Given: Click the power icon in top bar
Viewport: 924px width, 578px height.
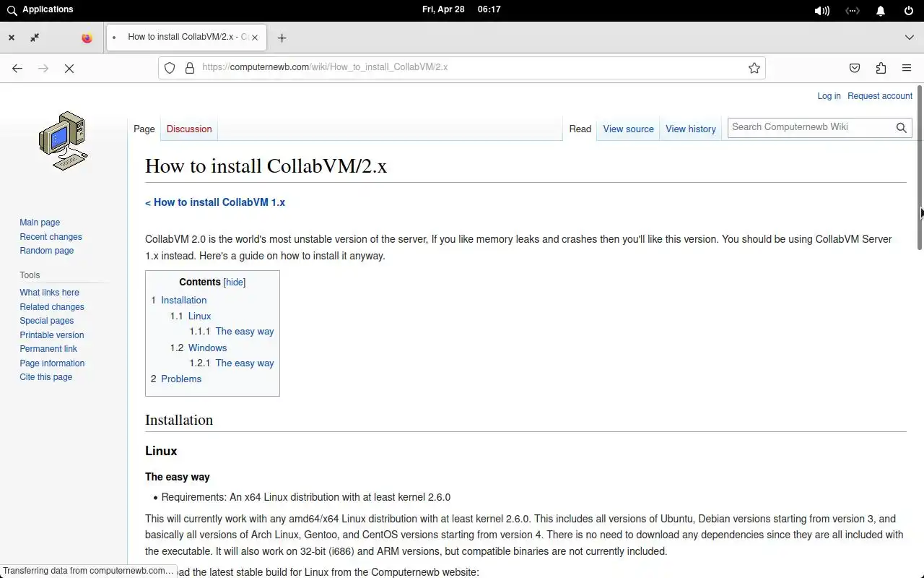Looking at the screenshot, I should pos(909,11).
